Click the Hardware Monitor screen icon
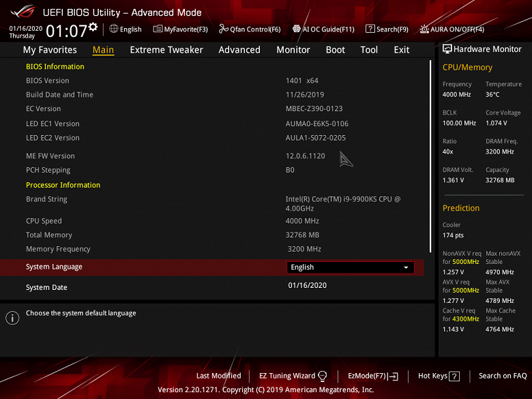This screenshot has width=532, height=399. [447, 49]
